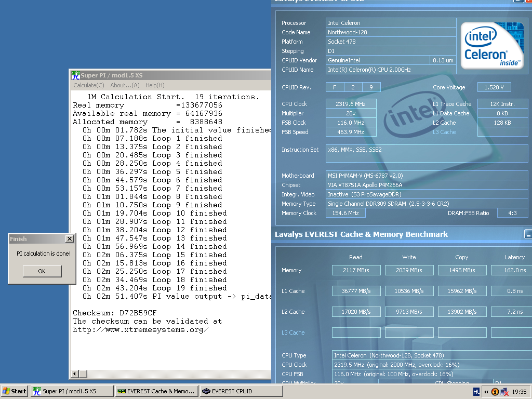Click the L1 Trace Cache value '12K Instr.'

pyautogui.click(x=502, y=104)
